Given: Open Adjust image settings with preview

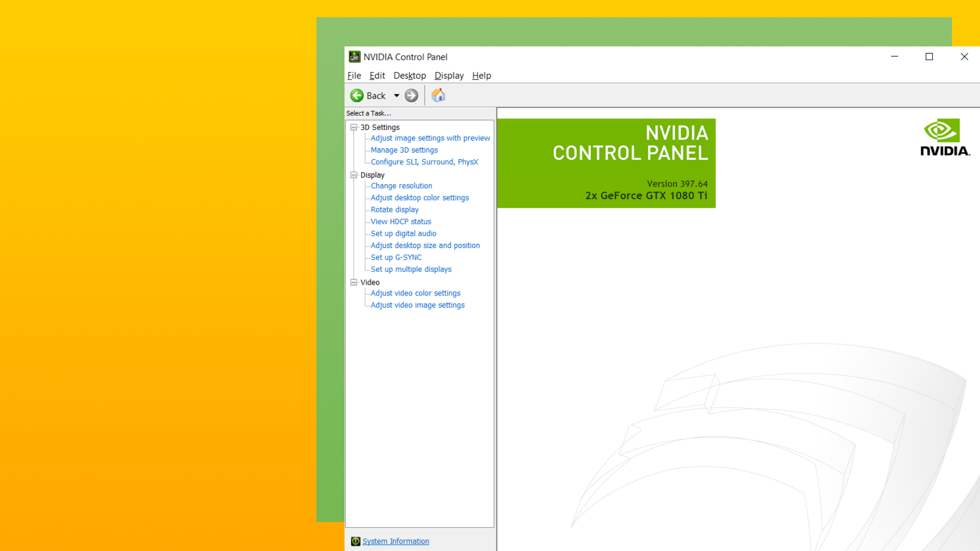Looking at the screenshot, I should tap(430, 138).
